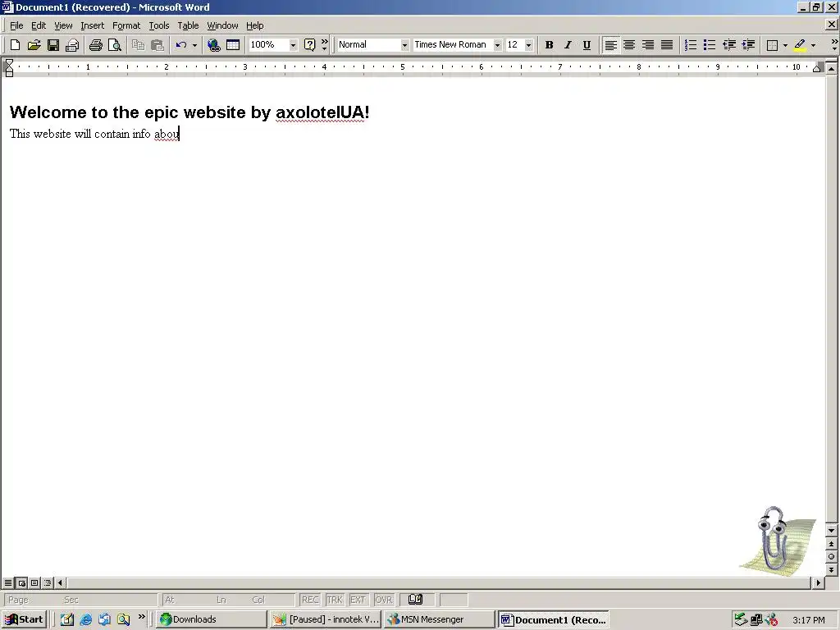
Task: Apply numbered list formatting
Action: click(691, 45)
